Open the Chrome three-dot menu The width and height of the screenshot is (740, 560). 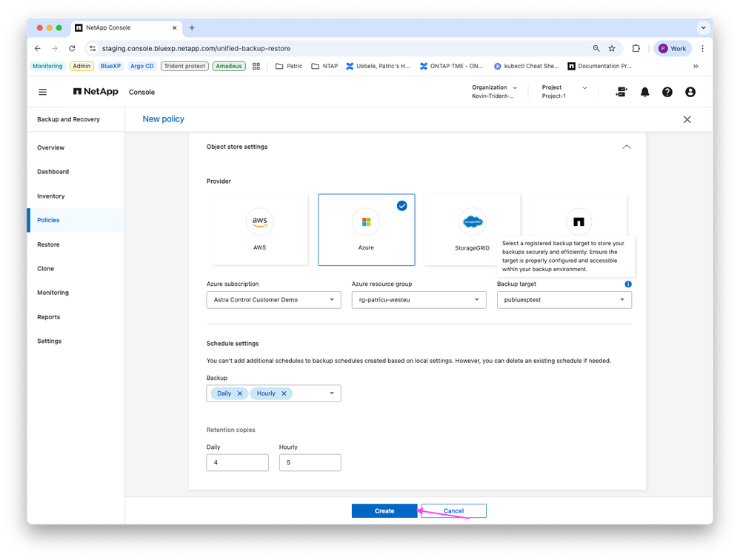click(702, 48)
